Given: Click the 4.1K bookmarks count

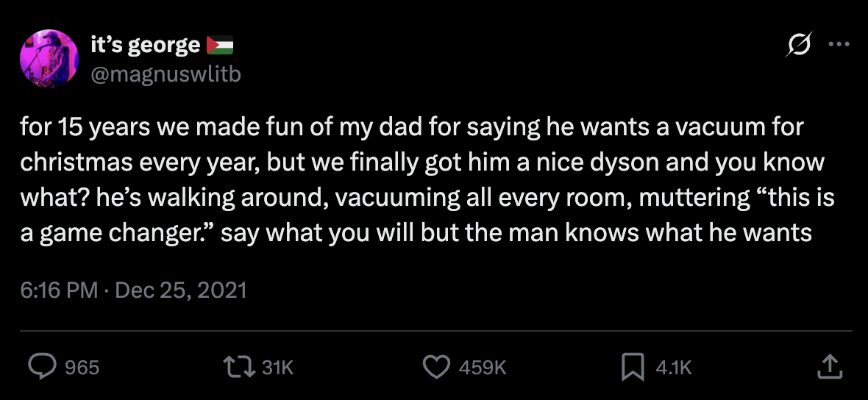Looking at the screenshot, I should (674, 368).
